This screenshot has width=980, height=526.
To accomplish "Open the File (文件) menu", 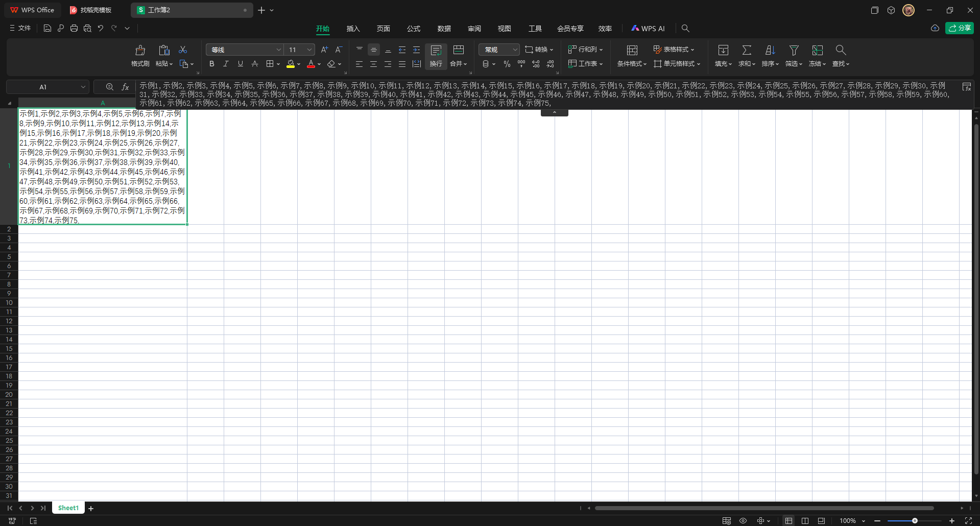I will coord(20,29).
